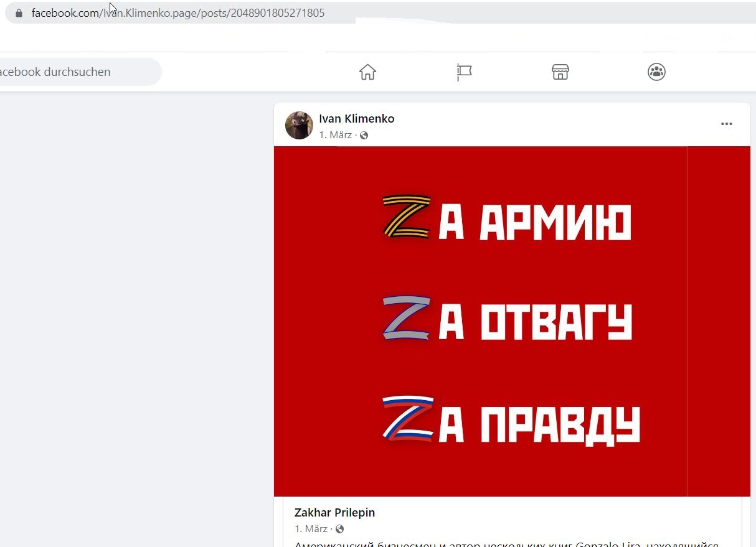Click the globe icon under Zakhar Prilepin
The image size is (756, 547).
point(339,530)
